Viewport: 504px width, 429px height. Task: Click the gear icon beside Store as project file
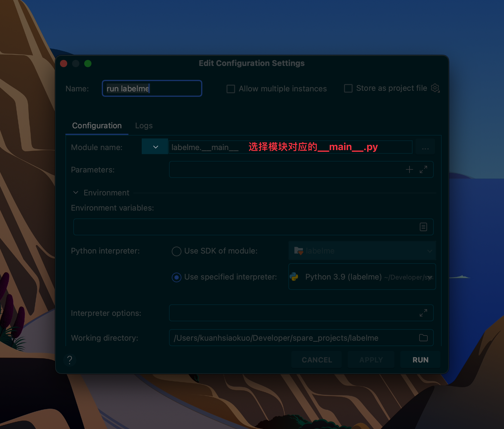tap(435, 88)
